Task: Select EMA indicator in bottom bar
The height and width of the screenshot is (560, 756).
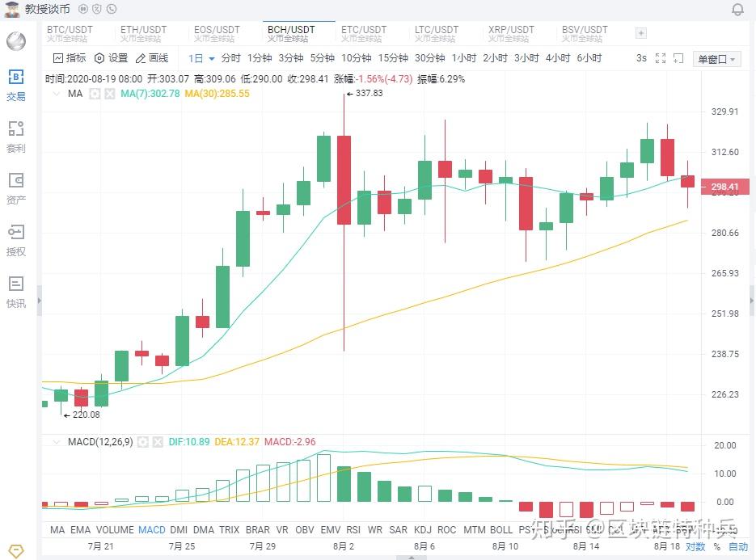Action: (81, 529)
